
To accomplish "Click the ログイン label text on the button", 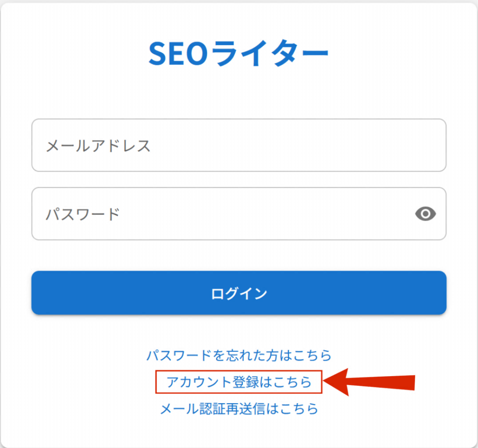I will pos(239,294).
